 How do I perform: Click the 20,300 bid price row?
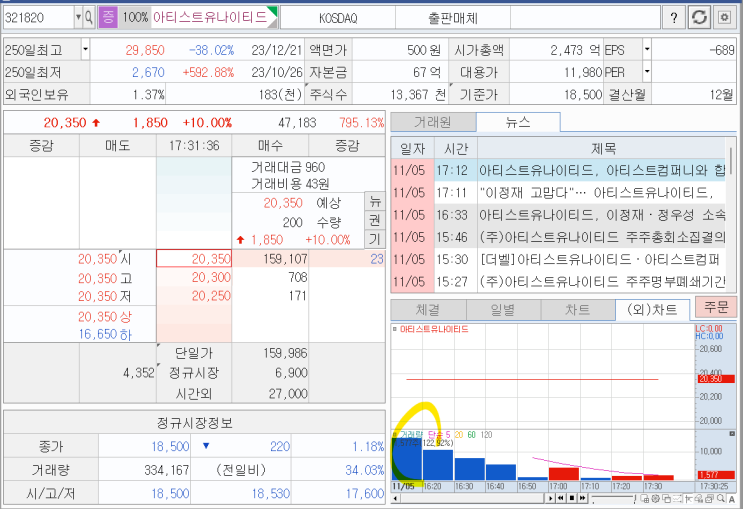tap(194, 277)
